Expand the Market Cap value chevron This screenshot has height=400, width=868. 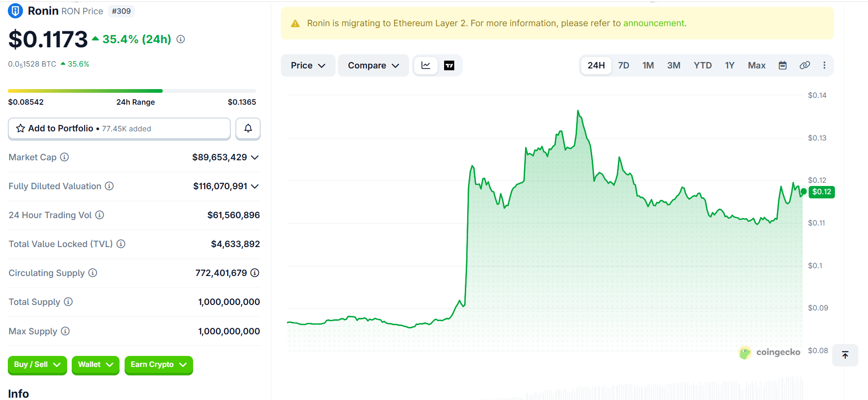click(x=255, y=158)
